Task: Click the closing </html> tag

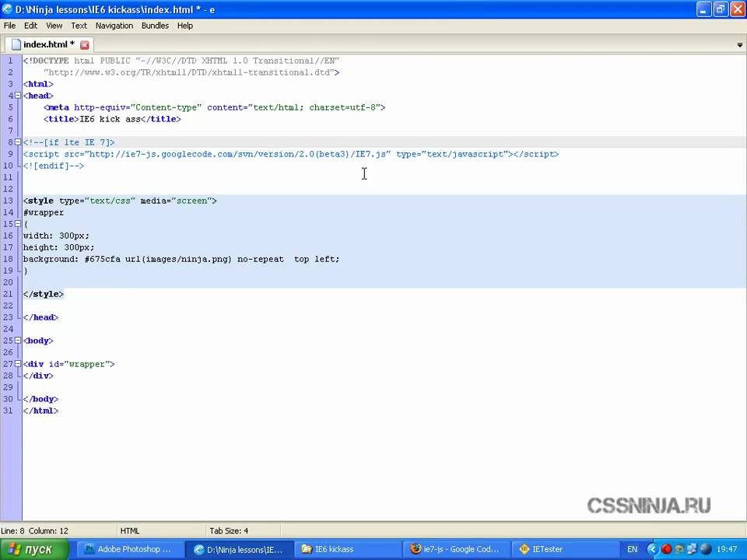Action: (40, 411)
